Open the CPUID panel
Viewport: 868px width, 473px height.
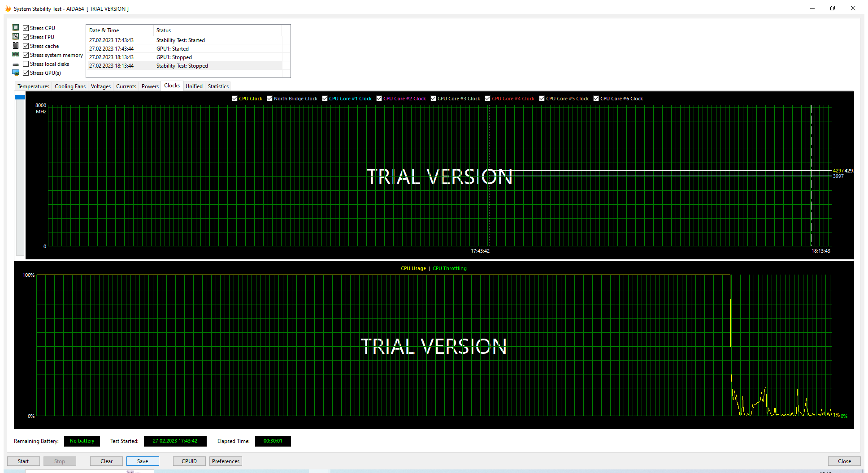pos(189,461)
